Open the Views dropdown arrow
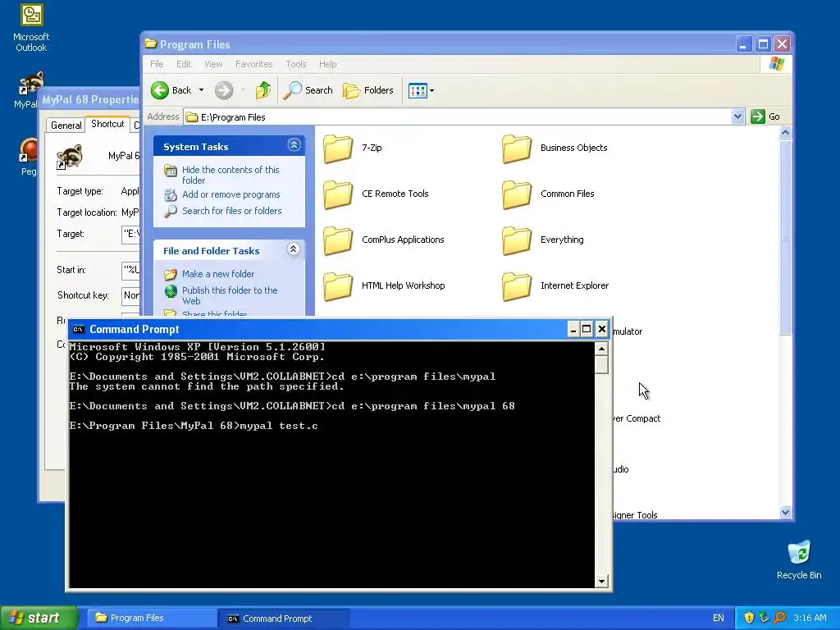 (x=431, y=90)
